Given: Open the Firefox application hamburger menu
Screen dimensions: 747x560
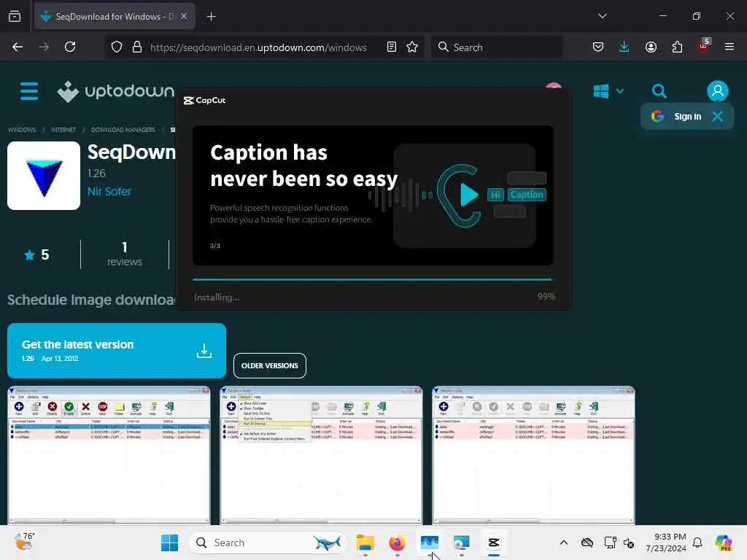Looking at the screenshot, I should 729,47.
